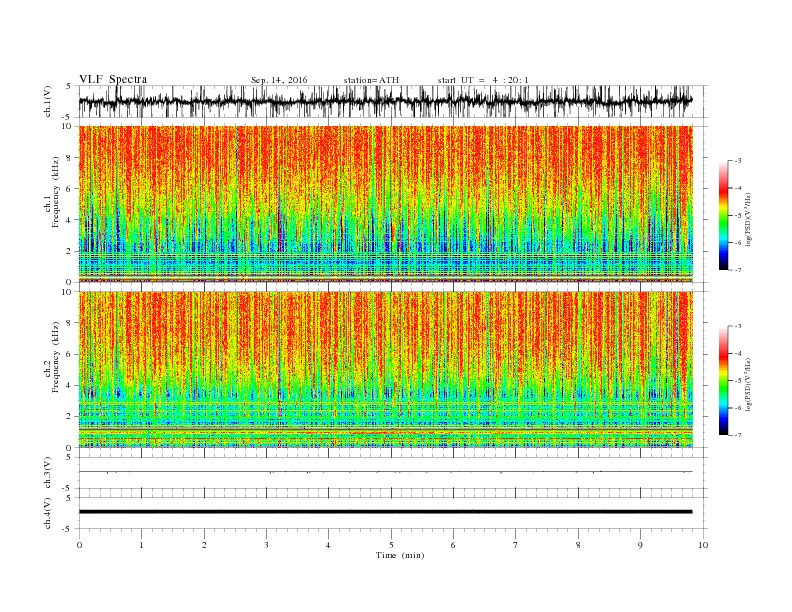Click the 'Time (min)' axis label
792x612 pixels.
click(x=400, y=555)
